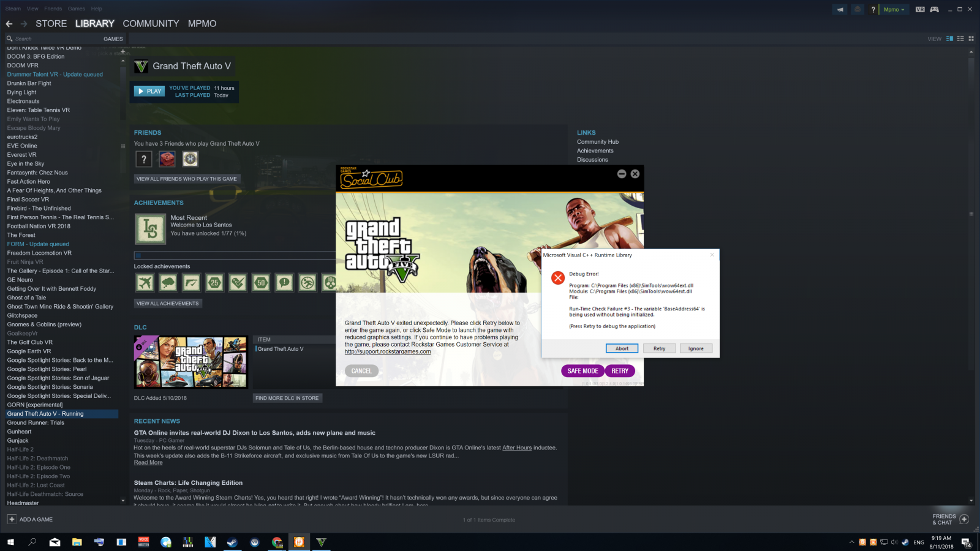980x551 pixels.
Task: Open Big Picture Mode controller icon
Action: [935, 9]
